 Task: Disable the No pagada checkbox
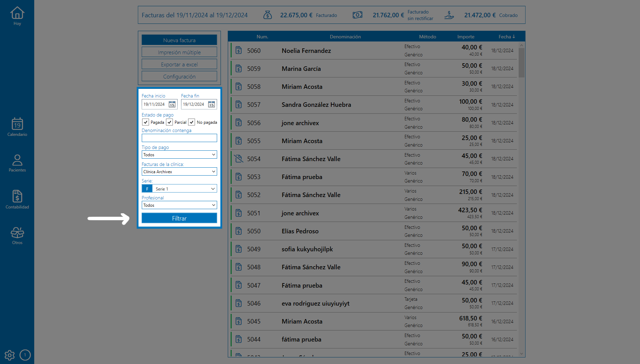[x=192, y=122]
